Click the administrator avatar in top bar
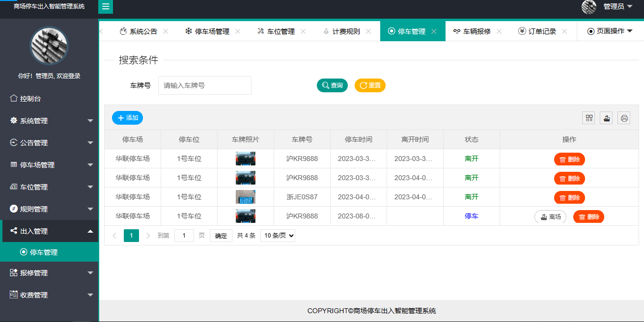644x322 pixels. pyautogui.click(x=589, y=6)
